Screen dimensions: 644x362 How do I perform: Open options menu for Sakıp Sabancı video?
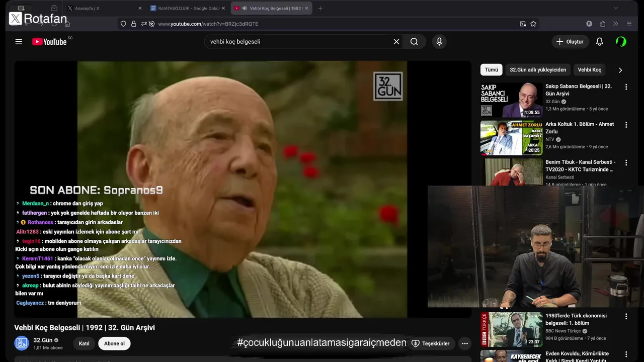[626, 87]
